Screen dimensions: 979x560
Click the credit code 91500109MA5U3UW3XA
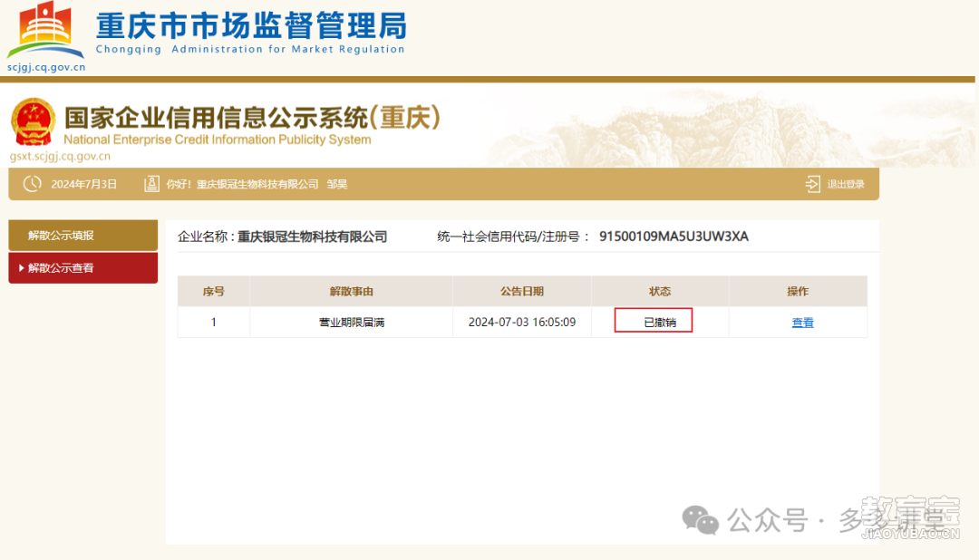click(x=674, y=236)
